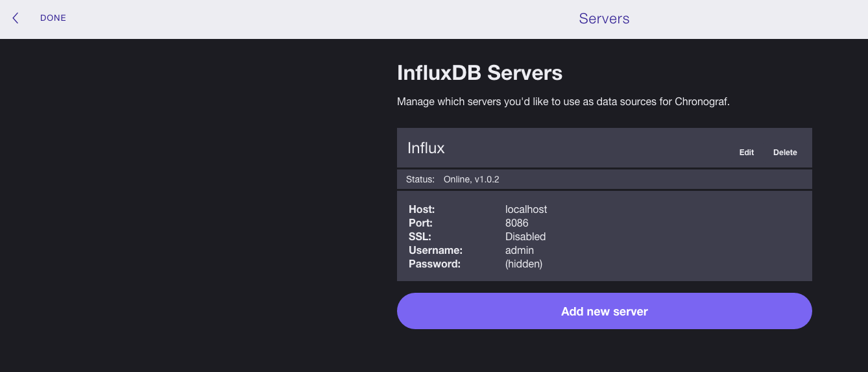The height and width of the screenshot is (372, 868).
Task: Click the SSL Disabled value
Action: tap(525, 237)
